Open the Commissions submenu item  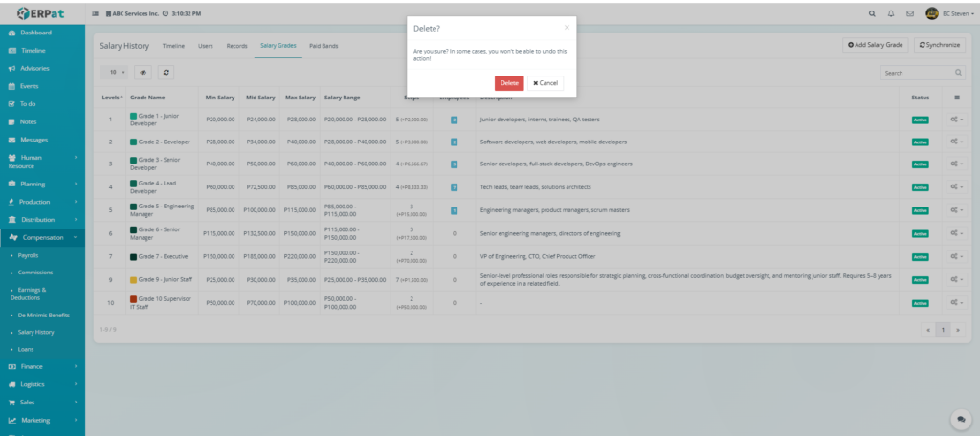pyautogui.click(x=35, y=272)
